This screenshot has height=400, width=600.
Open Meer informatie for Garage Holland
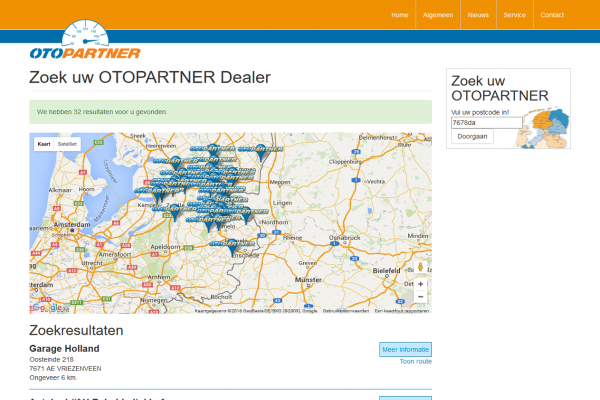pyautogui.click(x=405, y=349)
